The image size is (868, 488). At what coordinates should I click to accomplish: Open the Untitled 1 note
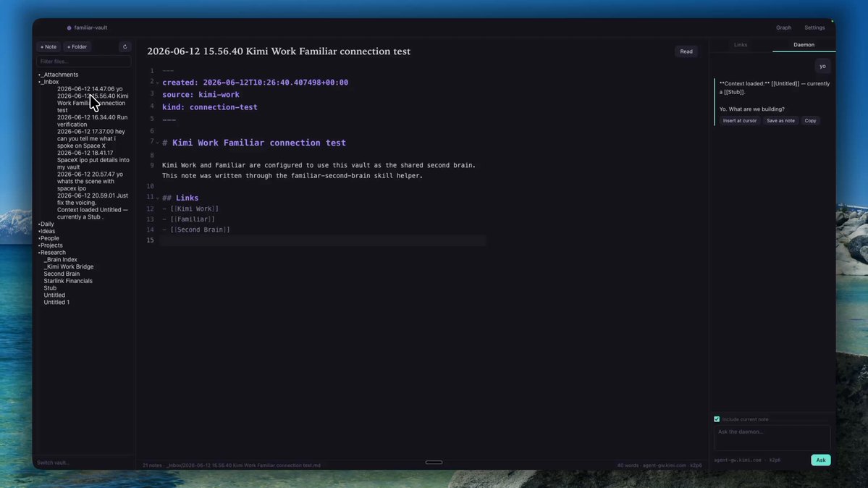56,303
